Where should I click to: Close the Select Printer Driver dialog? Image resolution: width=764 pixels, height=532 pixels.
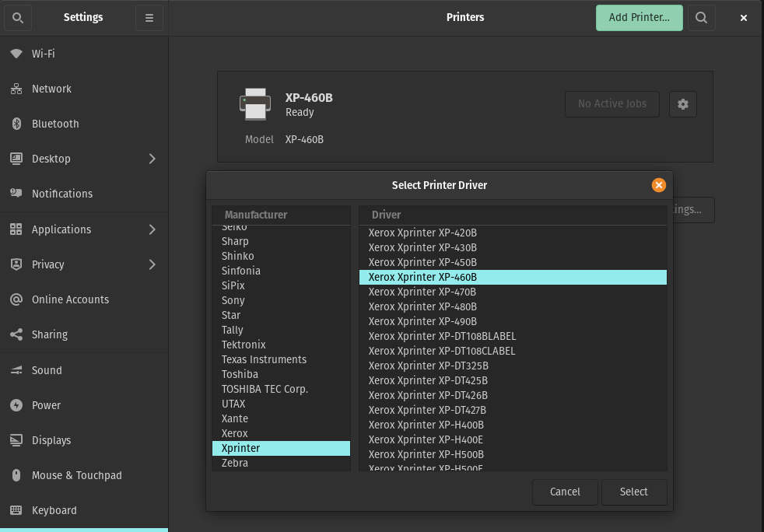pyautogui.click(x=658, y=185)
